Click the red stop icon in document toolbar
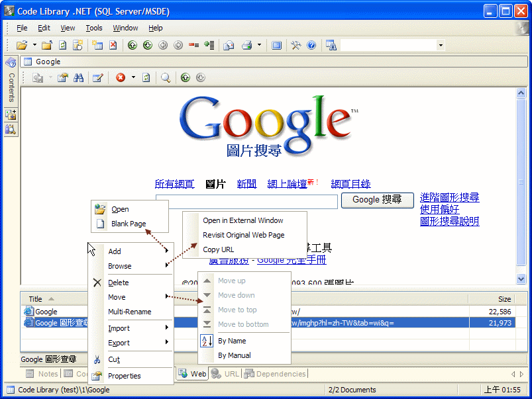The image size is (532, 399). click(x=121, y=77)
